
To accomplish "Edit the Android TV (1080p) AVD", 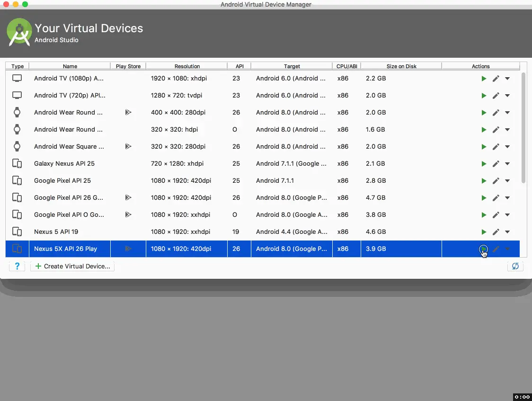I will [496, 79].
